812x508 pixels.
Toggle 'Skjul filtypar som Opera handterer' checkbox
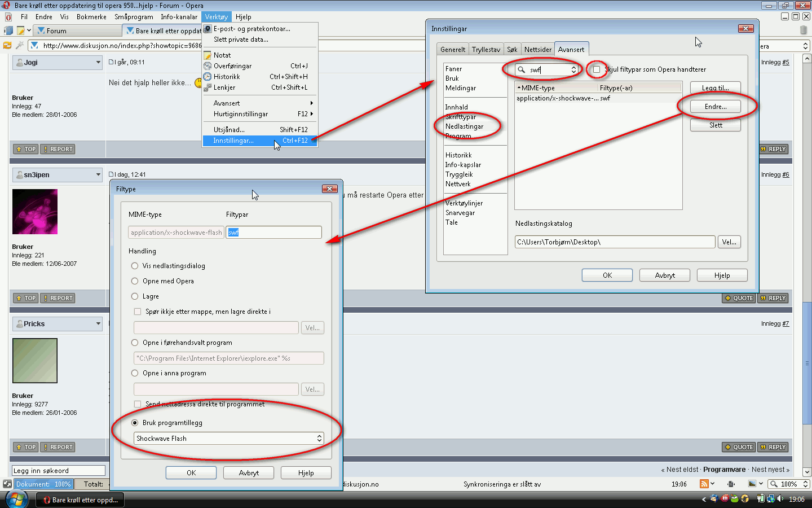pyautogui.click(x=596, y=69)
